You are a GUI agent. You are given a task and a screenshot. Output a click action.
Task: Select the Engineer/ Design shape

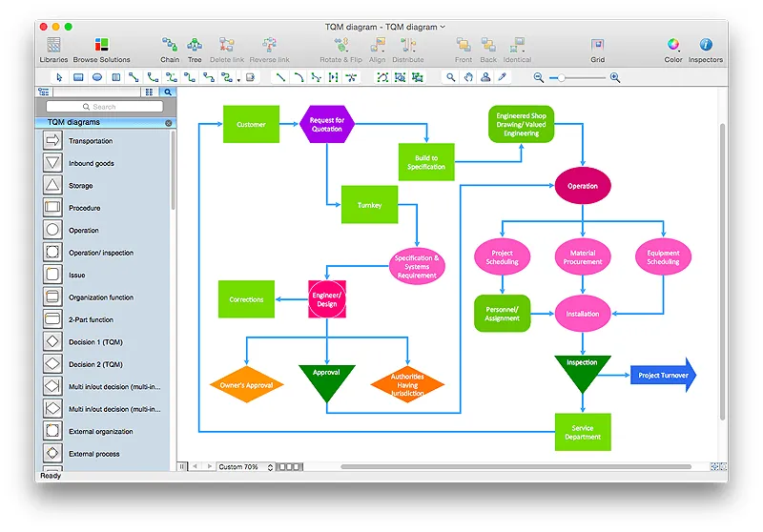pyautogui.click(x=327, y=299)
